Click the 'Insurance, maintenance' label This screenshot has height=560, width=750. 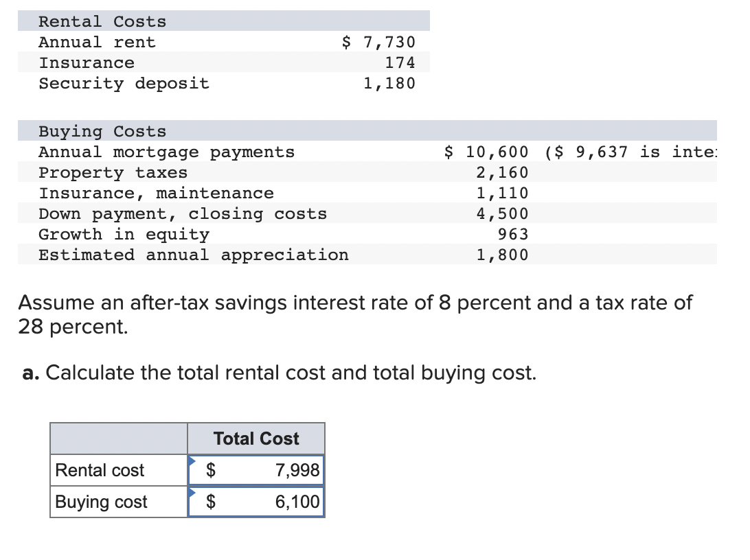click(156, 193)
